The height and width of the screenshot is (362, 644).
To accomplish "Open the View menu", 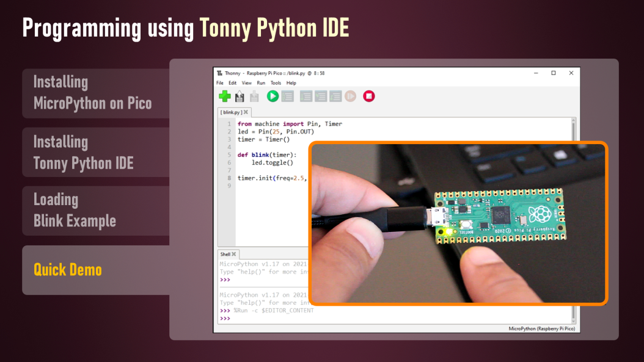I will (246, 82).
